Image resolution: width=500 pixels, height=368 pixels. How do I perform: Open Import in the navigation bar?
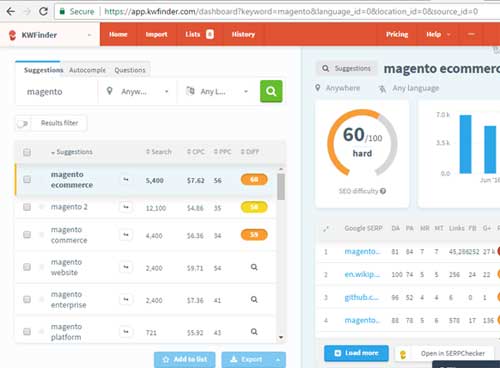point(156,34)
